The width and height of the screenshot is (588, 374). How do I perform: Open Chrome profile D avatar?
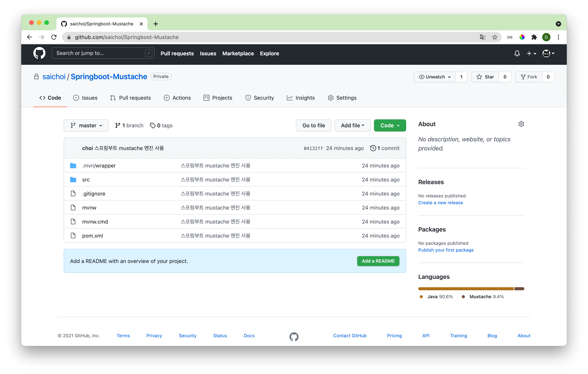[x=546, y=37]
